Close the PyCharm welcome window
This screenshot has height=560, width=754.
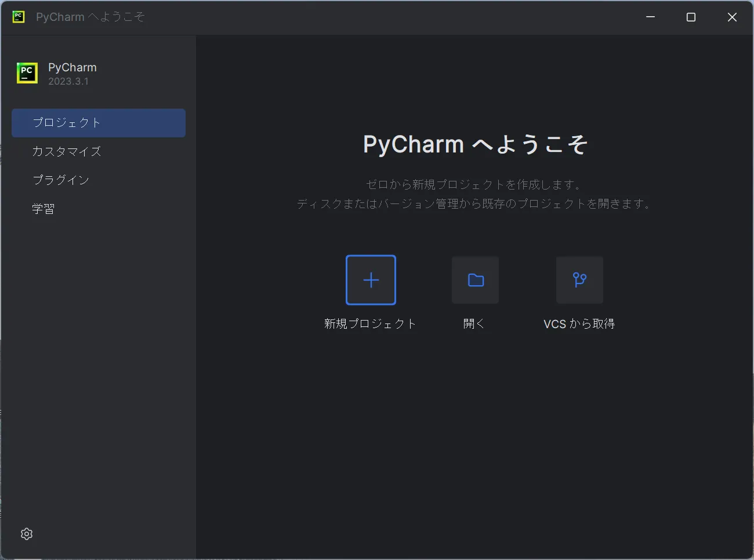click(732, 17)
